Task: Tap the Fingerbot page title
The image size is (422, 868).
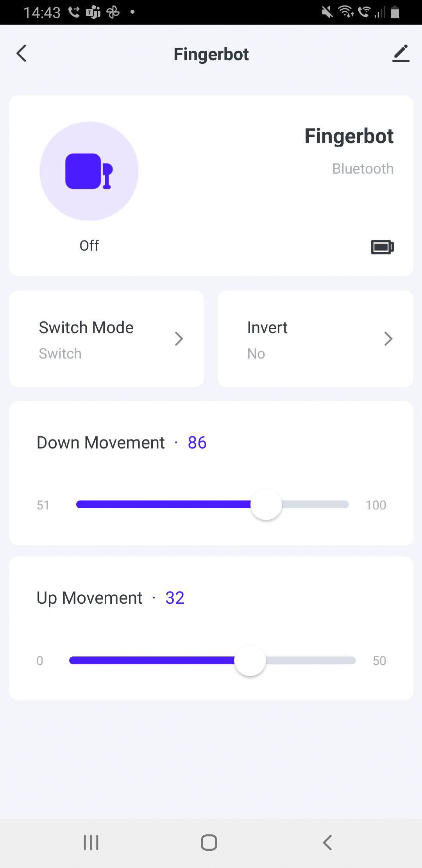Action: tap(211, 54)
